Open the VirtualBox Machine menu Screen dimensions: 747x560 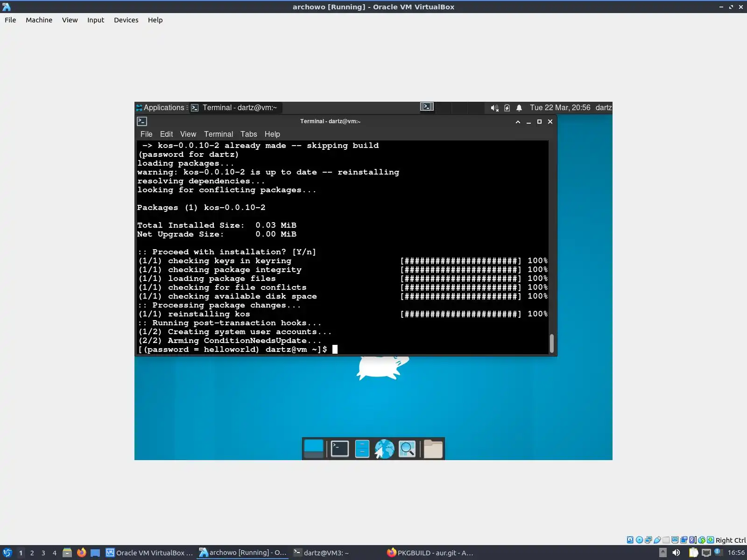click(x=39, y=20)
